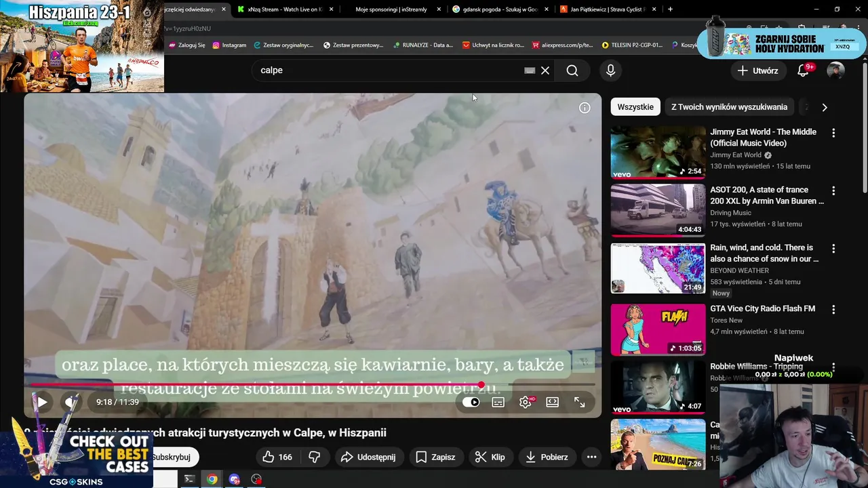Show more filter chips with right arrow
This screenshot has width=868, height=488.
(x=825, y=107)
